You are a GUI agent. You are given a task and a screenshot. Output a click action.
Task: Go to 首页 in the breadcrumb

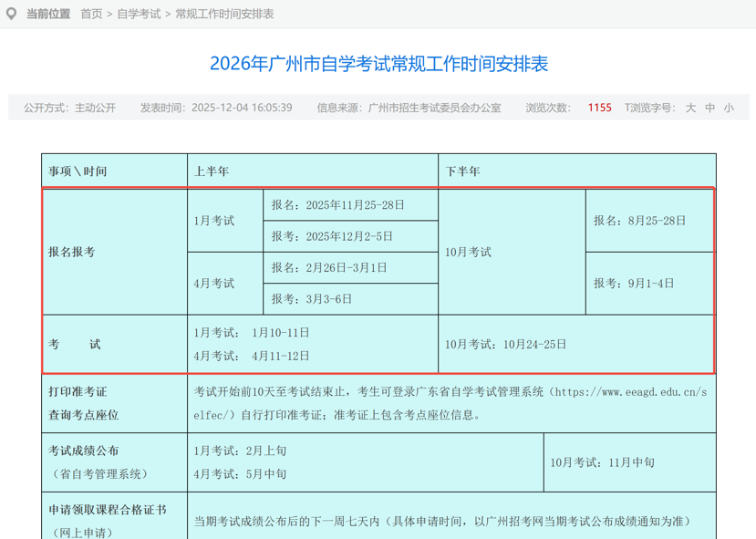(91, 14)
